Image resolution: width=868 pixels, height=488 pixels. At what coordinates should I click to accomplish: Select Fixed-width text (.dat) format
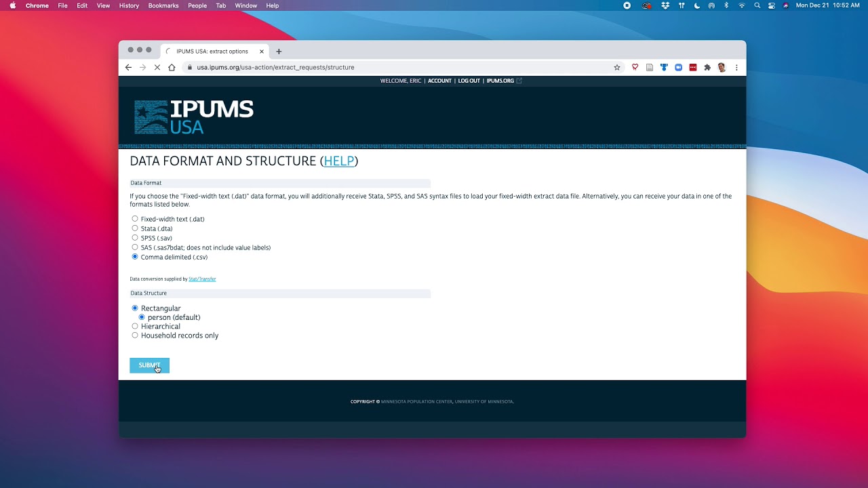(x=135, y=219)
